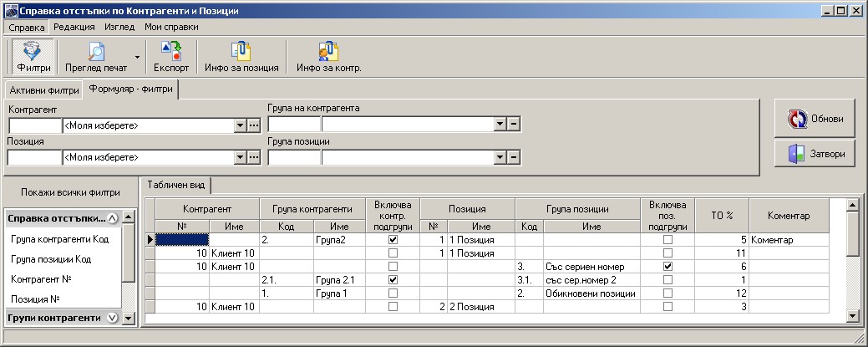Viewport: 868px width, 347px height.
Task: Open the Група позиции dropdown
Action: click(500, 158)
